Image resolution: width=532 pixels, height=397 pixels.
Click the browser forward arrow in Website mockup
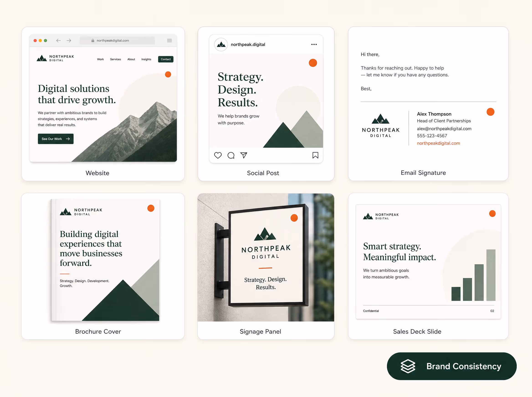click(x=69, y=40)
